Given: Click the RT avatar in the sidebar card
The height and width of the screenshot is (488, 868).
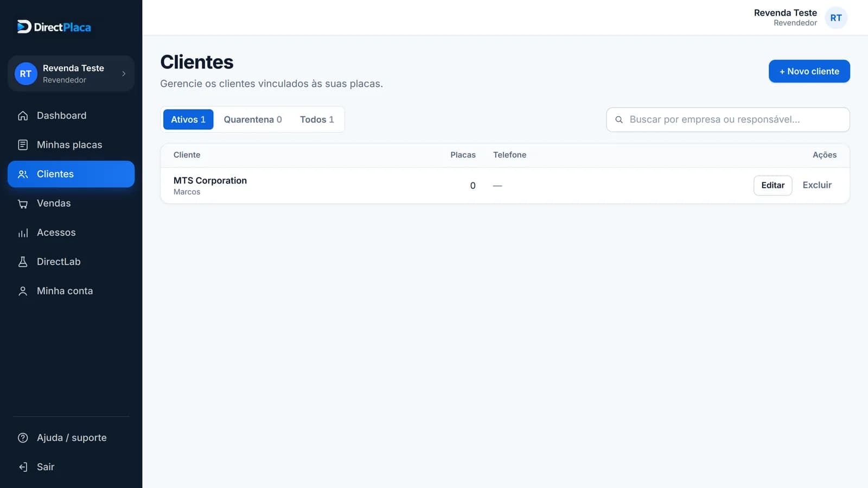Looking at the screenshot, I should click(x=25, y=74).
